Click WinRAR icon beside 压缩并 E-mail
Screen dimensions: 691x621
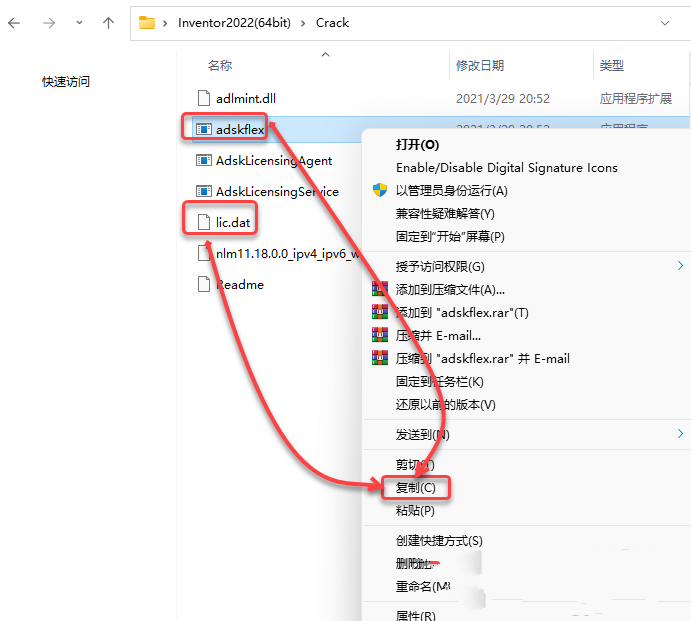pos(380,335)
